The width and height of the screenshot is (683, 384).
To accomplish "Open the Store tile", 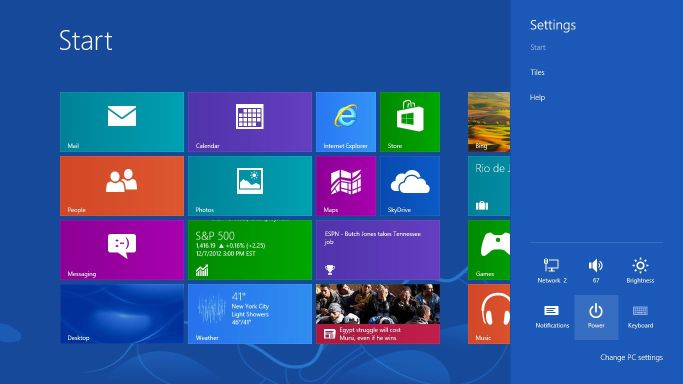I will [410, 122].
